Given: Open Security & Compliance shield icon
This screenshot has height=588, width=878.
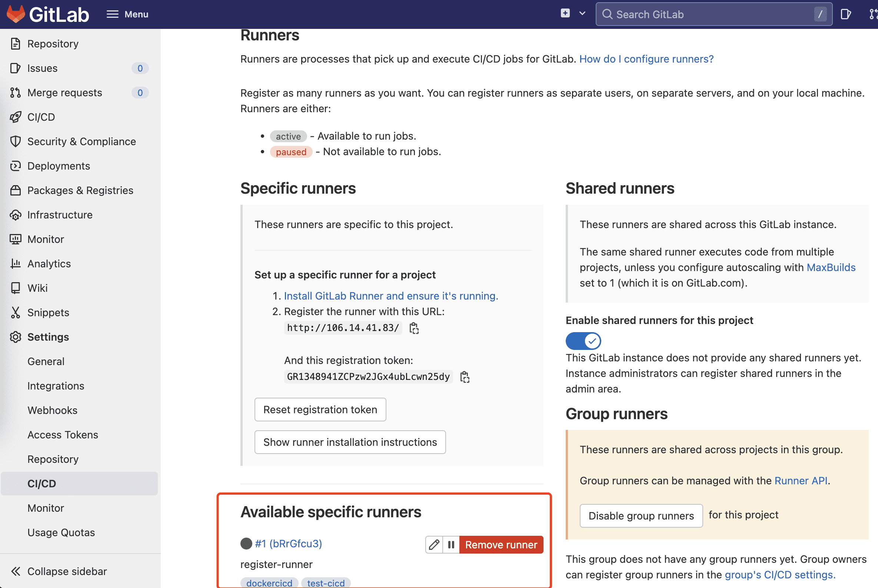Looking at the screenshot, I should [16, 141].
